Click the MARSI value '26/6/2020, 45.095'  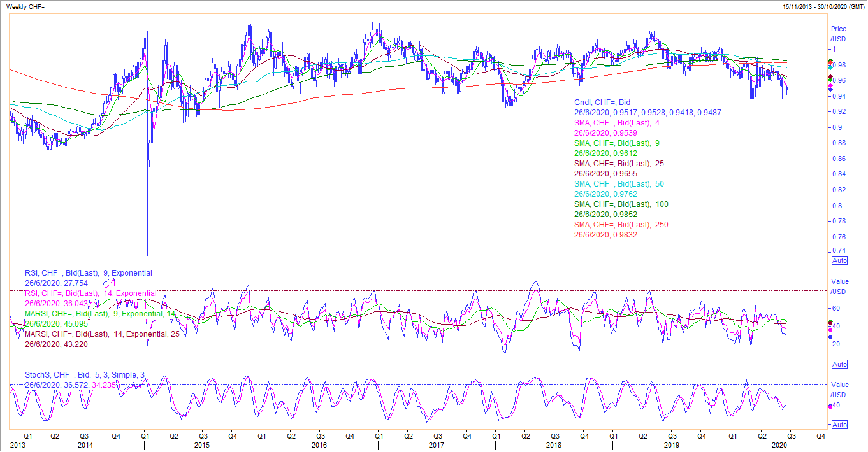[56, 323]
